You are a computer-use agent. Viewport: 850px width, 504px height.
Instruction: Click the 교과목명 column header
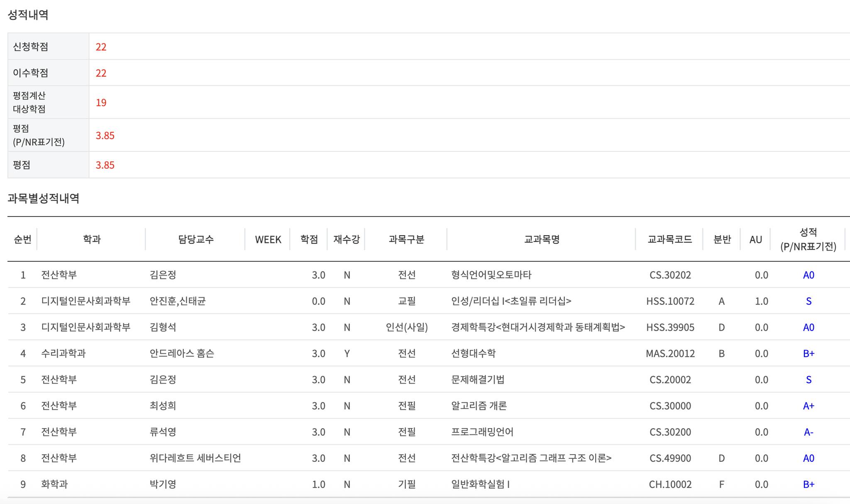pos(542,239)
